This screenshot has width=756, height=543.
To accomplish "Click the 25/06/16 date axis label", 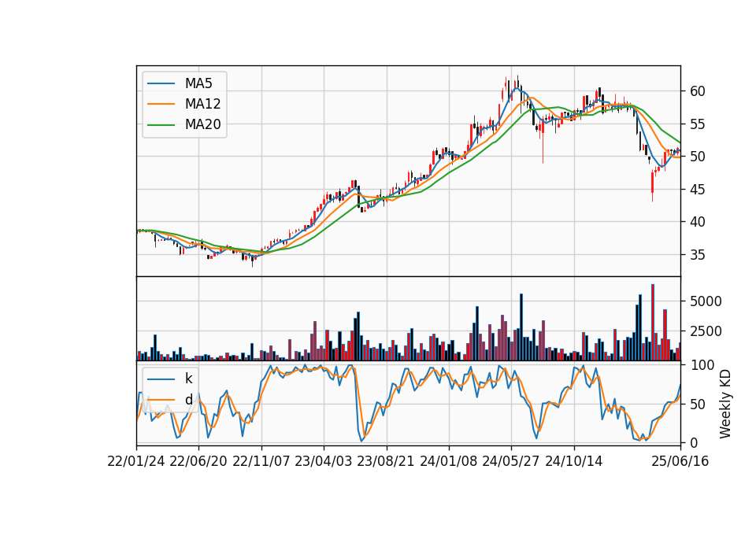I will tap(680, 461).
